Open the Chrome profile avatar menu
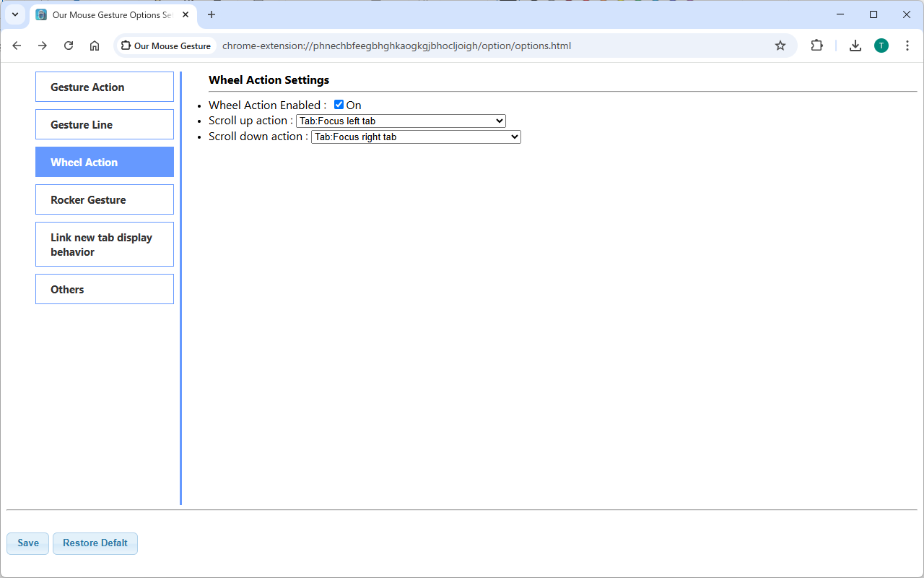 click(881, 46)
